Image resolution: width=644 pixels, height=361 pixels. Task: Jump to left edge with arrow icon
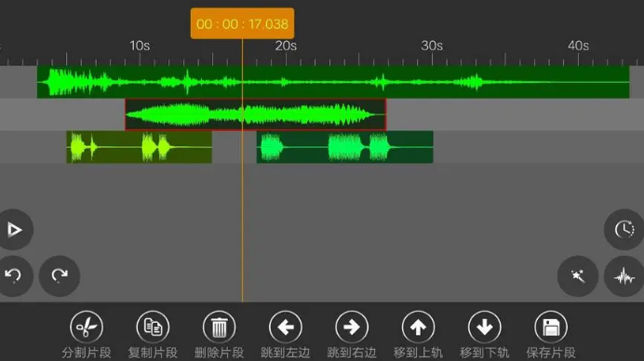286,327
